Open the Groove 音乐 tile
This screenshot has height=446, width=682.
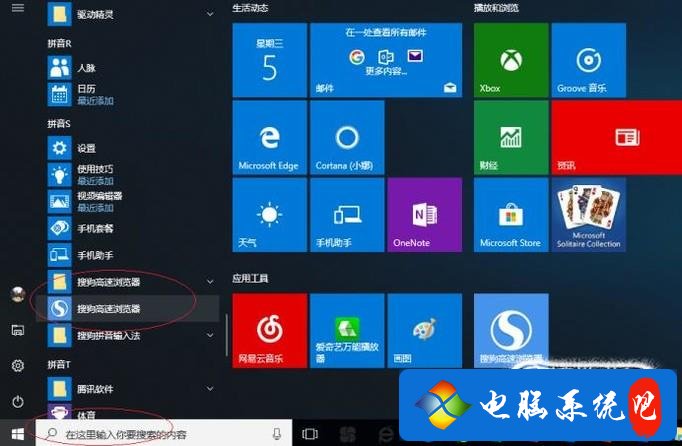point(588,60)
